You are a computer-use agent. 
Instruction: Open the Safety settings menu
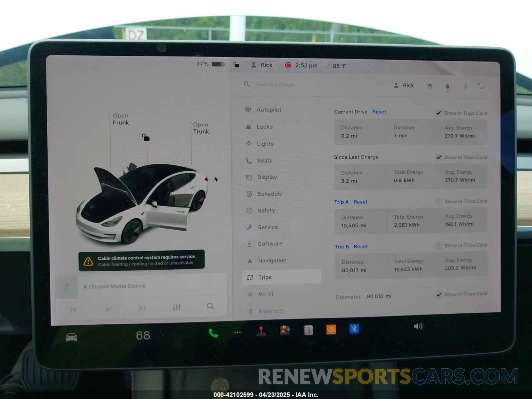point(261,211)
